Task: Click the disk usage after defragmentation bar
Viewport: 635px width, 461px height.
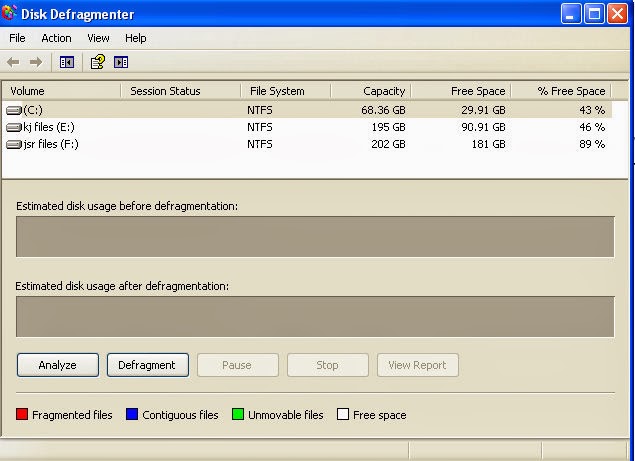Action: coord(315,316)
